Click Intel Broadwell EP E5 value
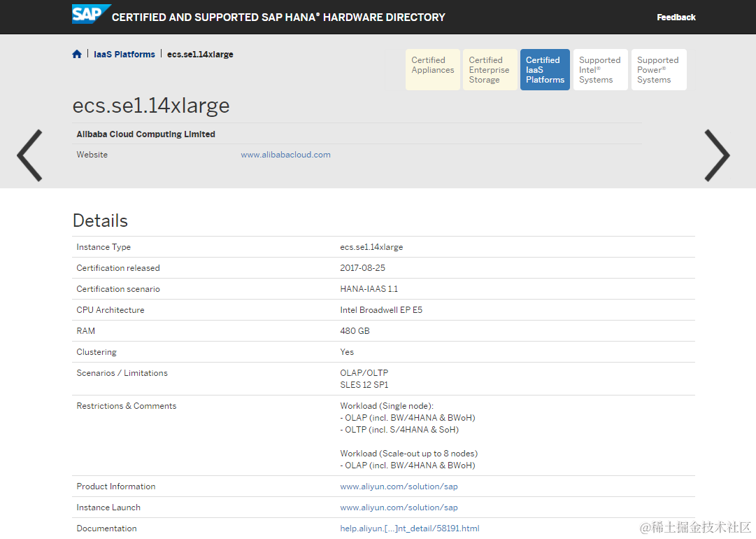The image size is (756, 539). click(381, 310)
